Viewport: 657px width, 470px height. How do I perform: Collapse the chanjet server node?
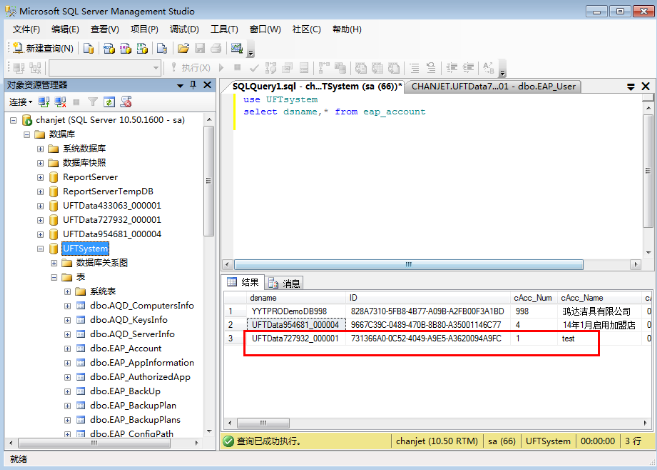coord(13,121)
